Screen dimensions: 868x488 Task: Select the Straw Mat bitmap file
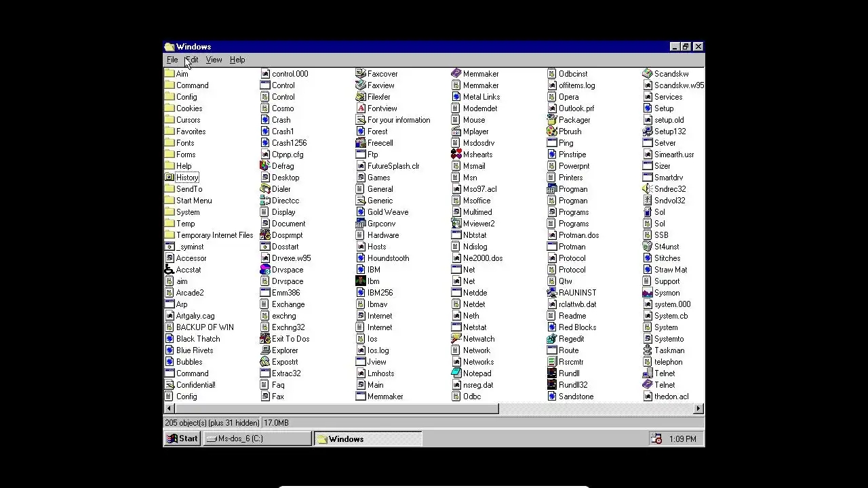[665, 270]
